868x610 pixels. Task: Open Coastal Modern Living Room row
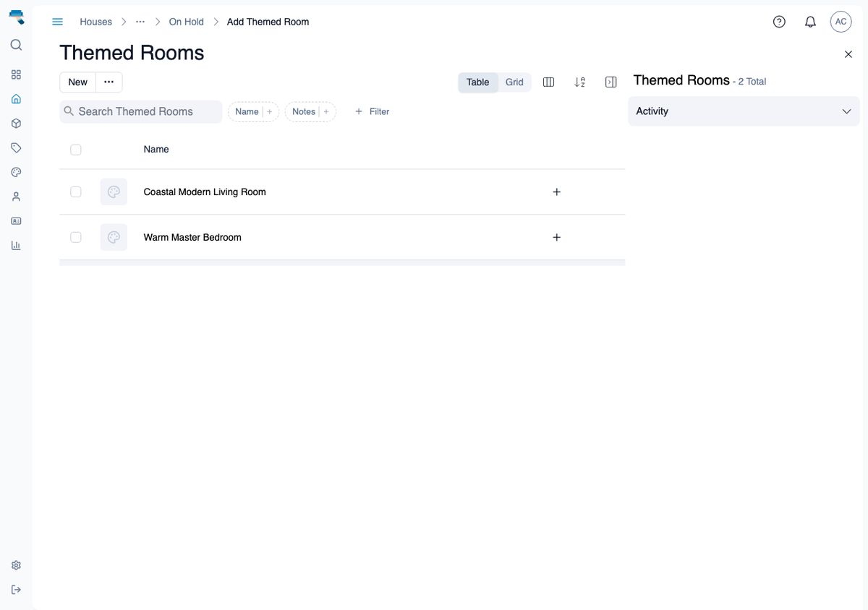(x=342, y=192)
